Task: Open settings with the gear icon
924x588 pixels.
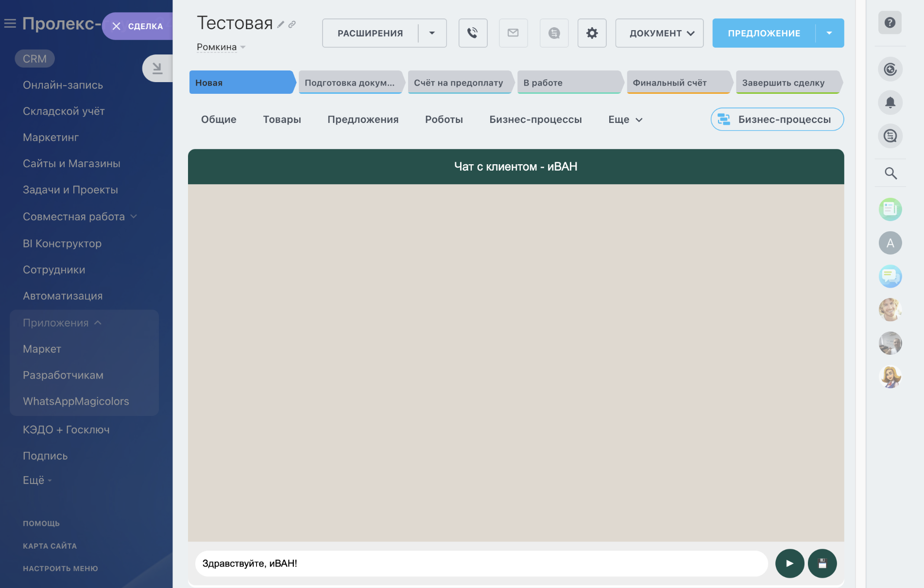Action: [592, 33]
